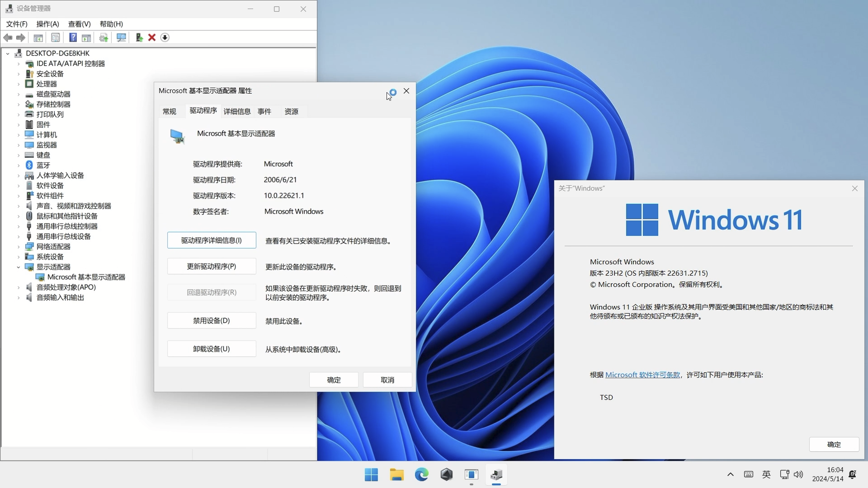Open Microsoft Edge from the taskbar
868x488 pixels.
click(x=421, y=474)
